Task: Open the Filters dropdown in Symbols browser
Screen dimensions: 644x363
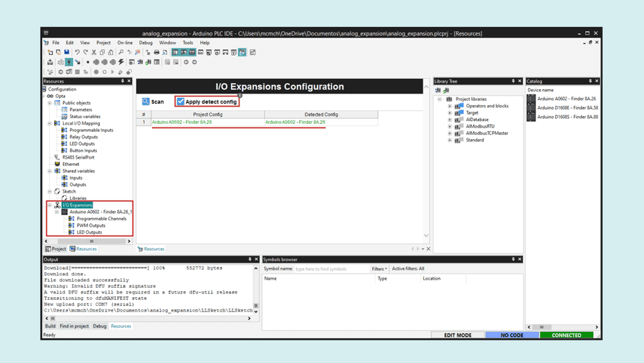Action: (379, 269)
